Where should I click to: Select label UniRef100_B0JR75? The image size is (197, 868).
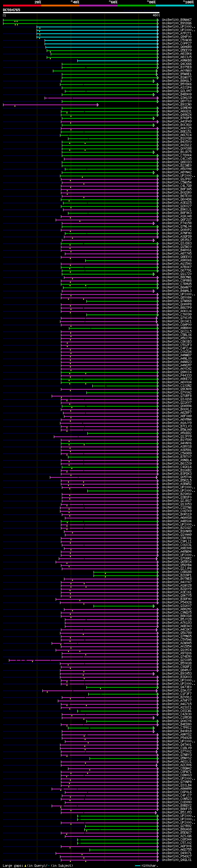click(176, 152)
